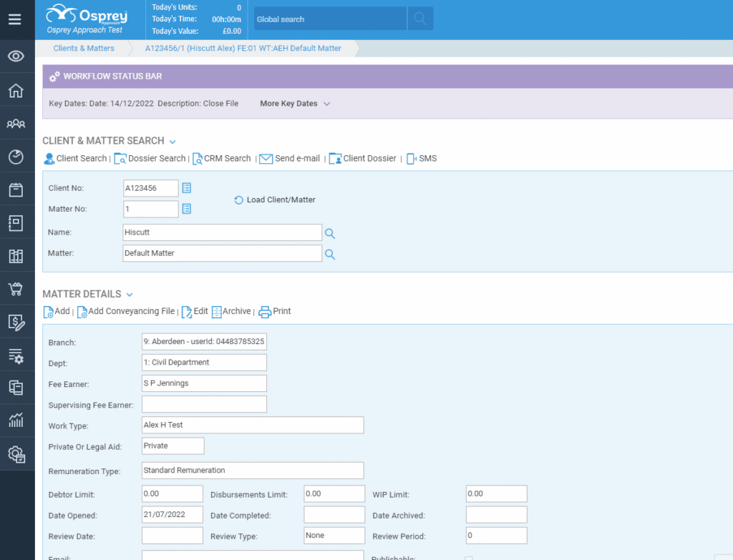
Task: Click Send e-mail
Action: coord(289,158)
